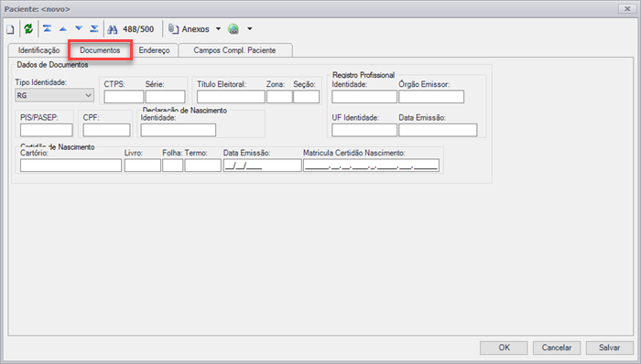This screenshot has width=641, height=364.
Task: Select the Documentos tab
Action: 100,50
